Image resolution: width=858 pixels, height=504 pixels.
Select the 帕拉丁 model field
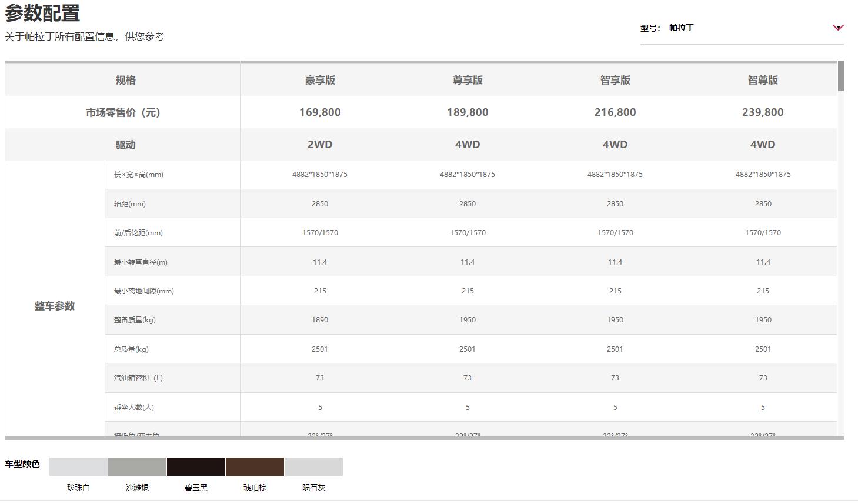click(x=742, y=28)
